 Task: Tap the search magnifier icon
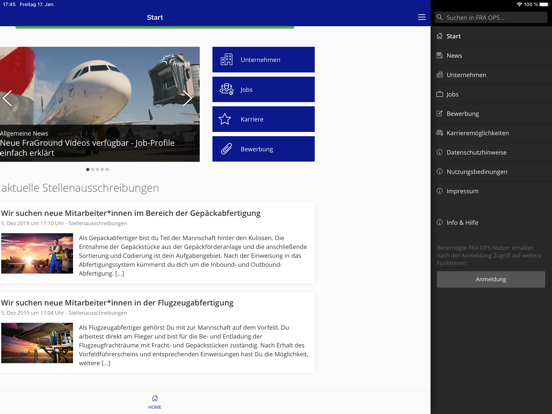point(439,17)
